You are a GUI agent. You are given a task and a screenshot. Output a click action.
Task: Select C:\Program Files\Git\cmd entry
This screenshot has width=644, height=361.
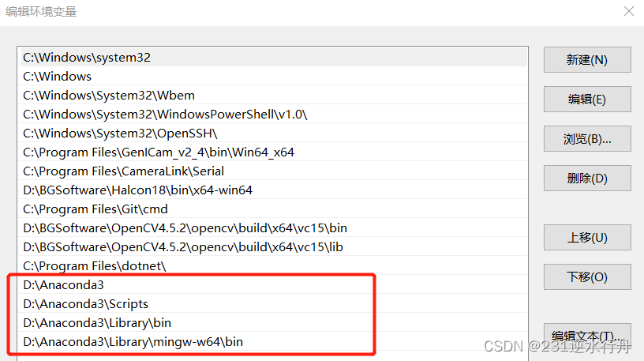pos(272,209)
